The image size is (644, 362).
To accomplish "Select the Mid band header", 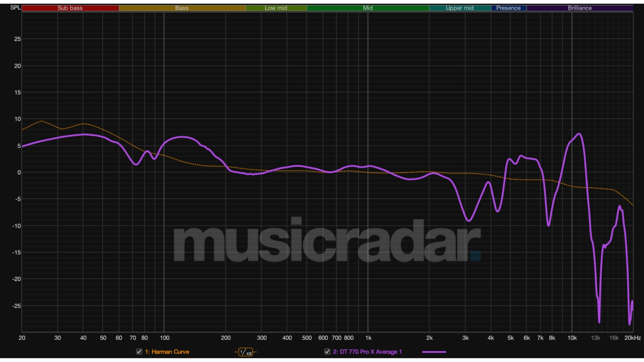I will tap(367, 8).
